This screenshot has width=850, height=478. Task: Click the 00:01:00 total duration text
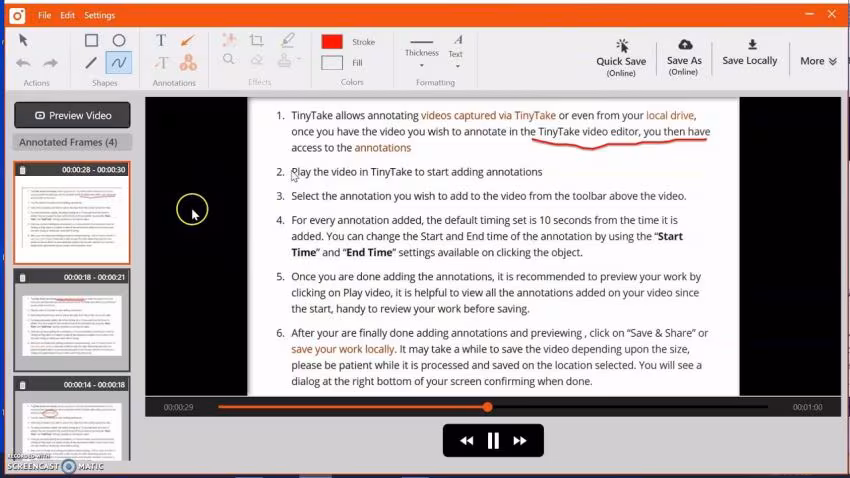pyautogui.click(x=807, y=407)
